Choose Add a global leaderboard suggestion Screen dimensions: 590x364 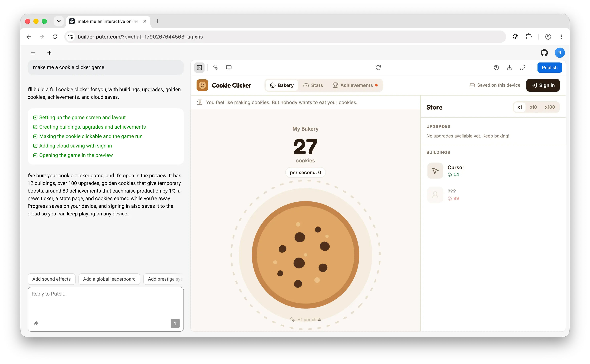click(109, 279)
